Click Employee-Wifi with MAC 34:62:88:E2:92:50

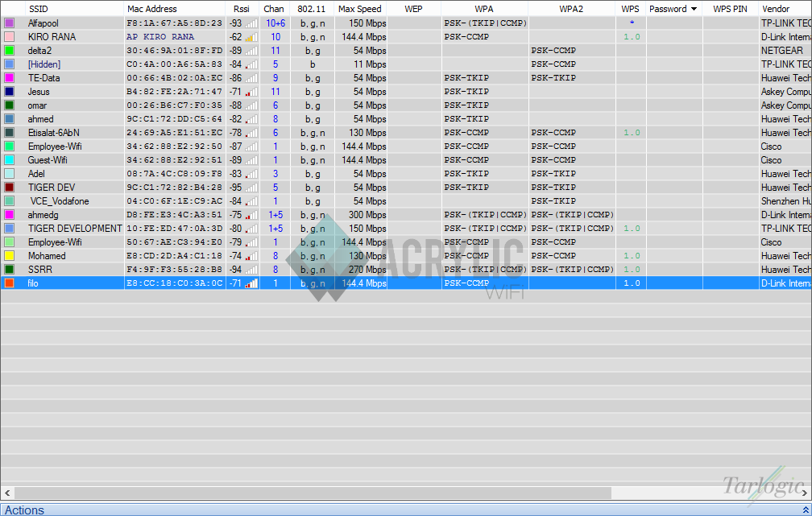55,147
